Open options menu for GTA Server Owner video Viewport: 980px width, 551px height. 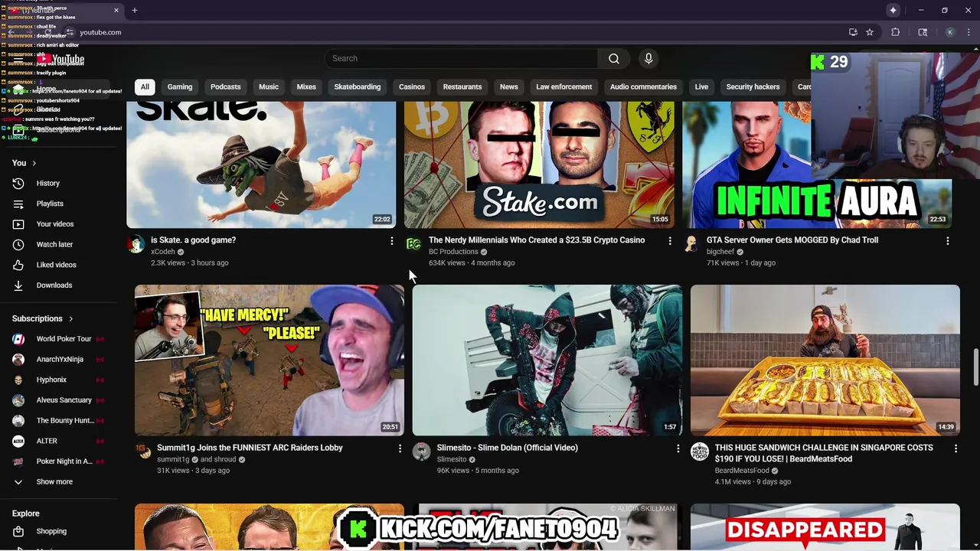pos(948,241)
